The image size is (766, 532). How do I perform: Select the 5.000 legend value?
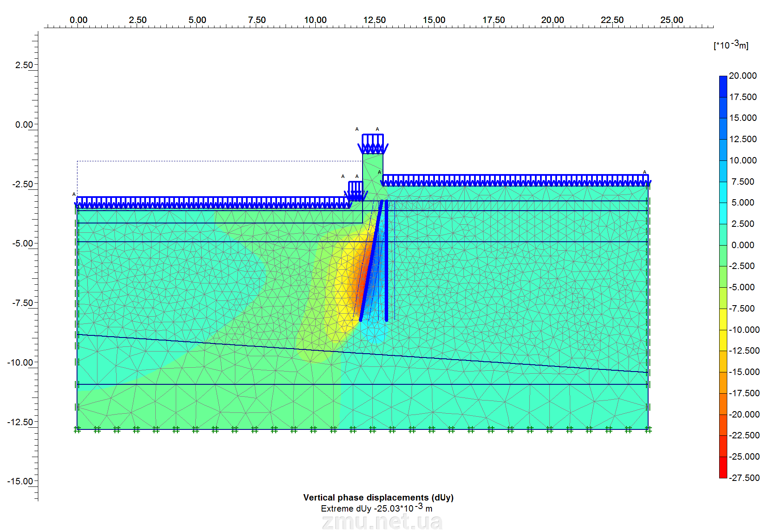tap(743, 203)
